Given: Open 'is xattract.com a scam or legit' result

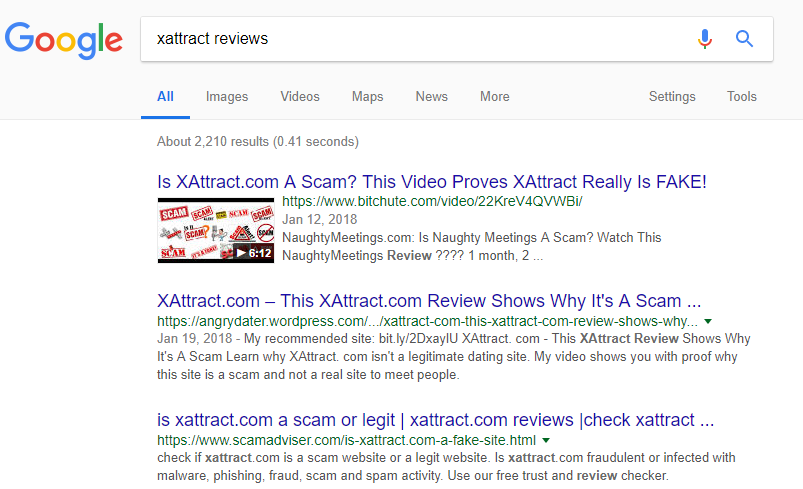Looking at the screenshot, I should coord(435,420).
